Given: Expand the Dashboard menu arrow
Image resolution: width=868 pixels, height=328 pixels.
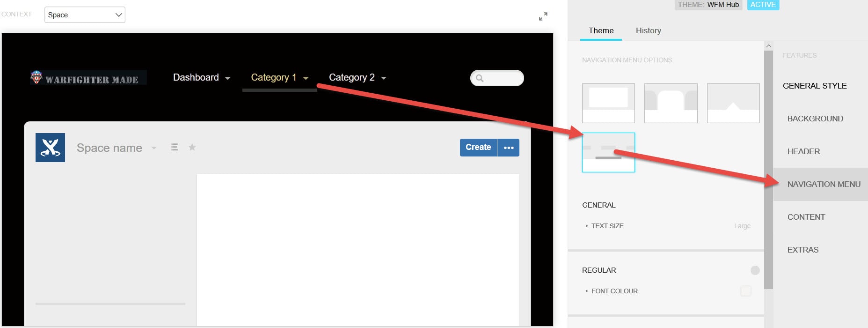Looking at the screenshot, I should 228,78.
